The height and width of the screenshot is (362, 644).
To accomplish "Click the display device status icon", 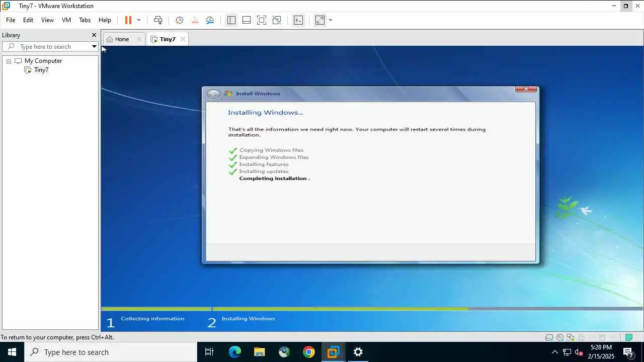I will tap(612, 337).
